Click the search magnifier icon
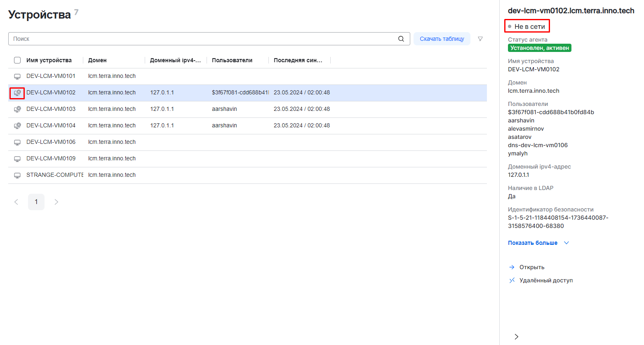 [x=401, y=39]
